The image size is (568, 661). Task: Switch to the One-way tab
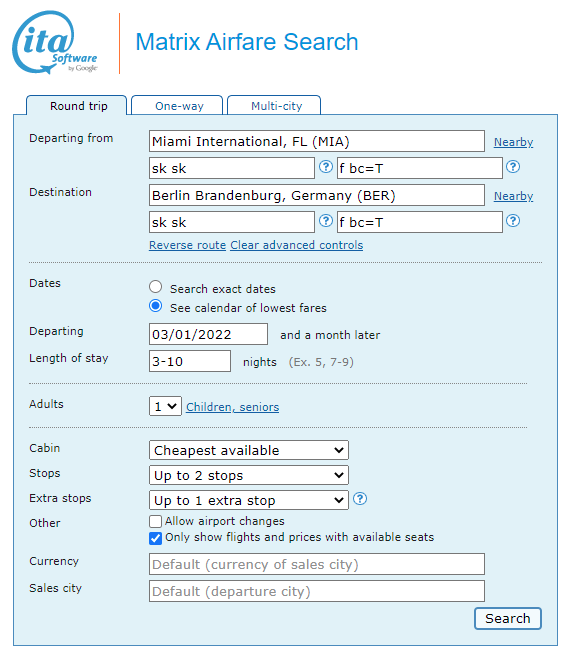177,105
